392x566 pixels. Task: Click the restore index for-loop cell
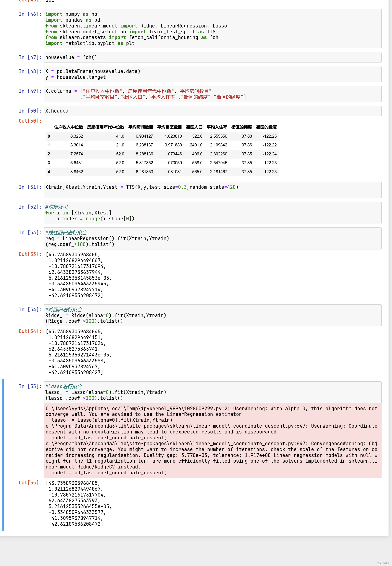click(212, 213)
